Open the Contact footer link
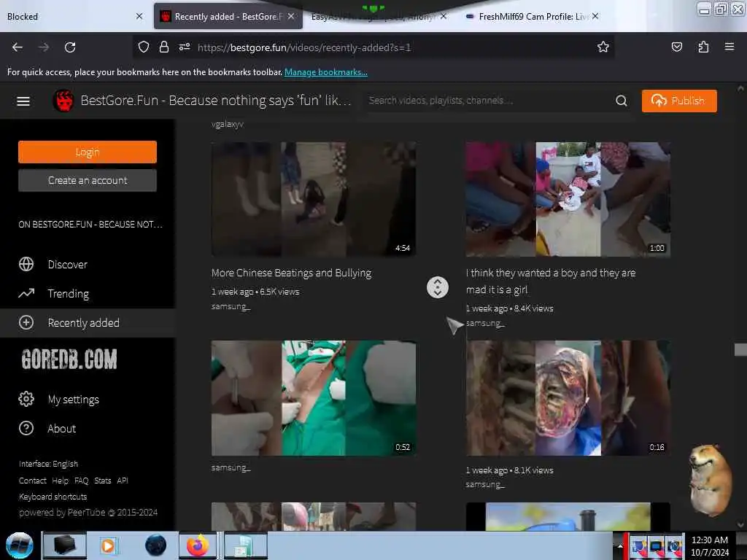Screen dimensions: 747x560 32,481
